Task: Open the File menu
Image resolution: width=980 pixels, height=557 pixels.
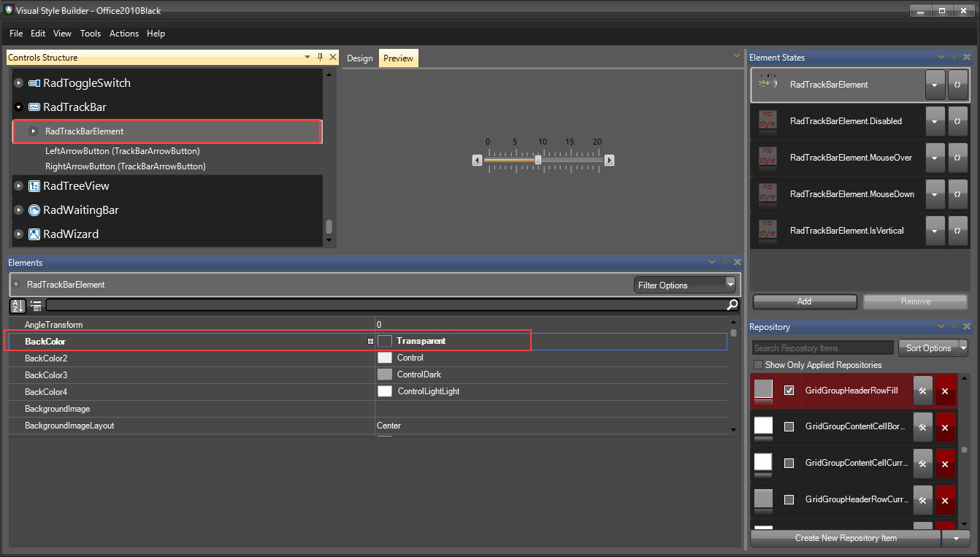Action: (16, 34)
